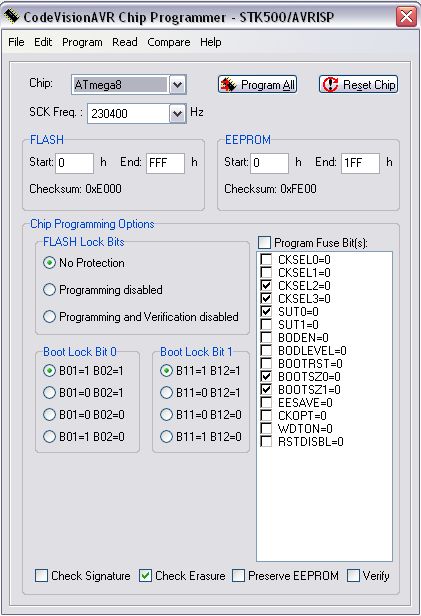Uncheck the BOOTSZ1=0 fuse bit

pos(266,389)
